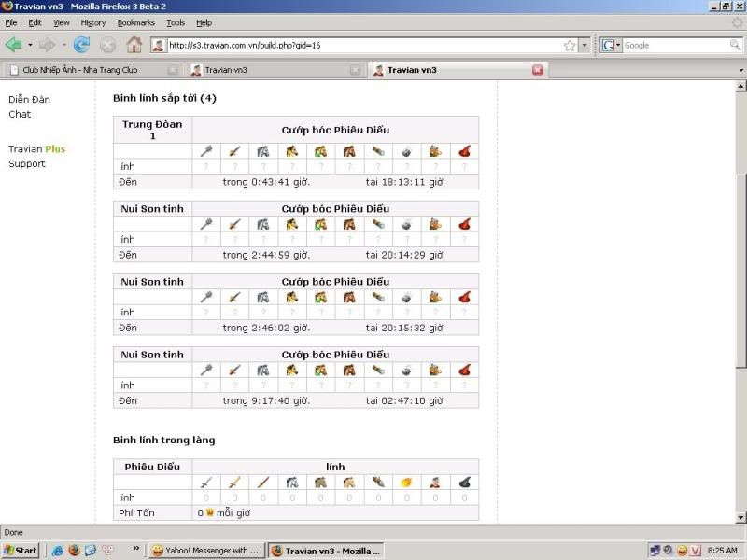
Task: Click the Yahoo smiley icon in the system tray
Action: [x=683, y=551]
